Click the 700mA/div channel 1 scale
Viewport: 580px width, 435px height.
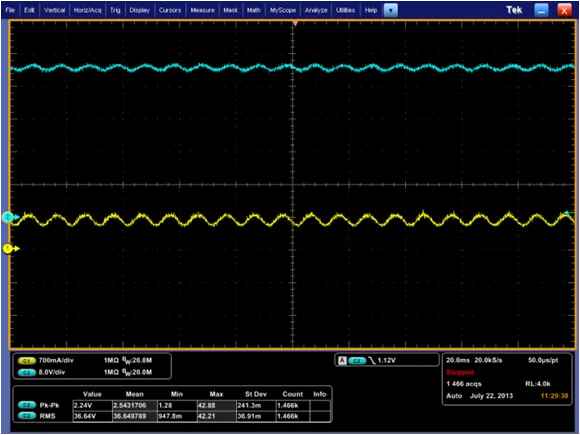coord(56,360)
